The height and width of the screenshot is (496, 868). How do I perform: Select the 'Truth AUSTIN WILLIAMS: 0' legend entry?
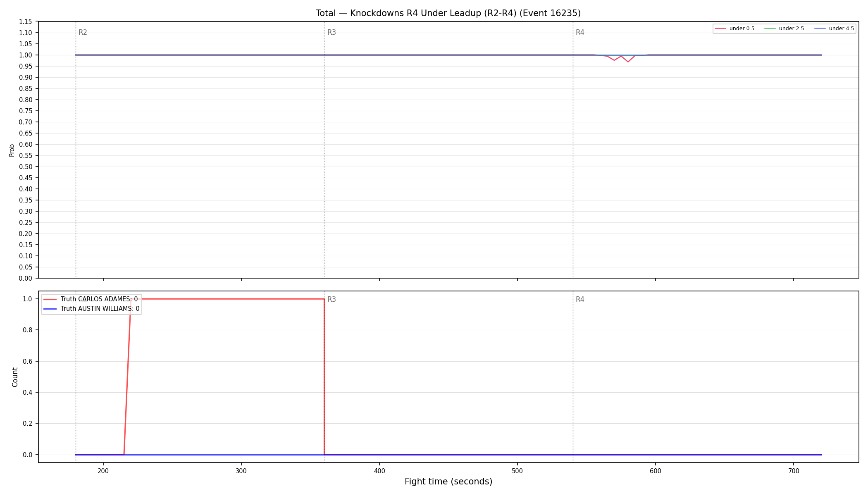[100, 309]
